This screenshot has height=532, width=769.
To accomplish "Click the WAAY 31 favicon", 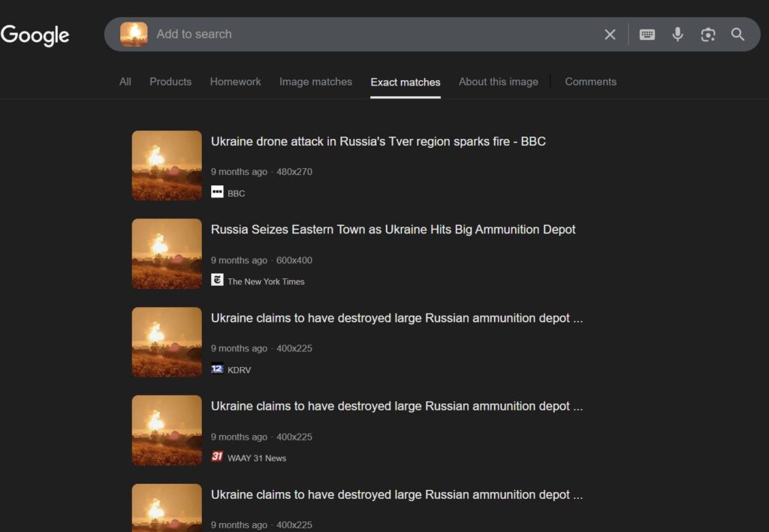I will [217, 456].
